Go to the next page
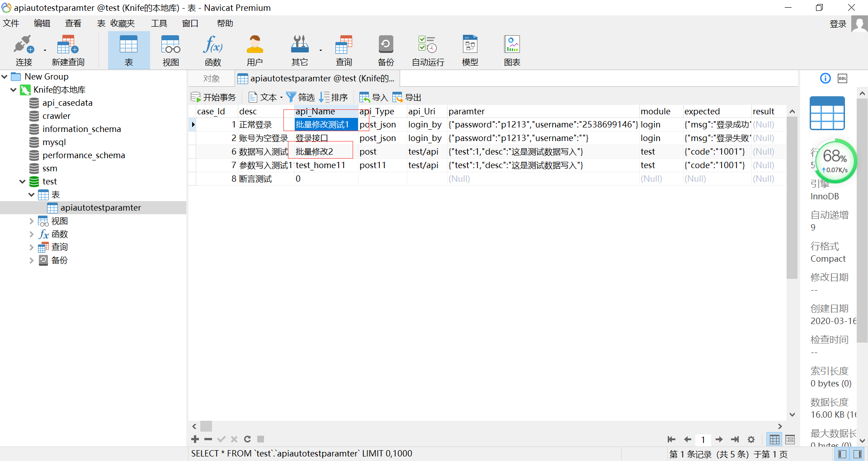The height and width of the screenshot is (461, 868). tap(719, 439)
